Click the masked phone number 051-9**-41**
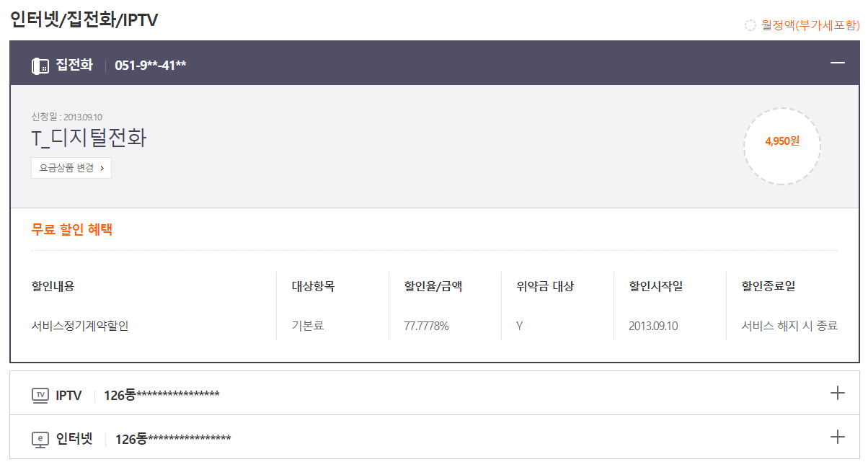 pyautogui.click(x=151, y=66)
